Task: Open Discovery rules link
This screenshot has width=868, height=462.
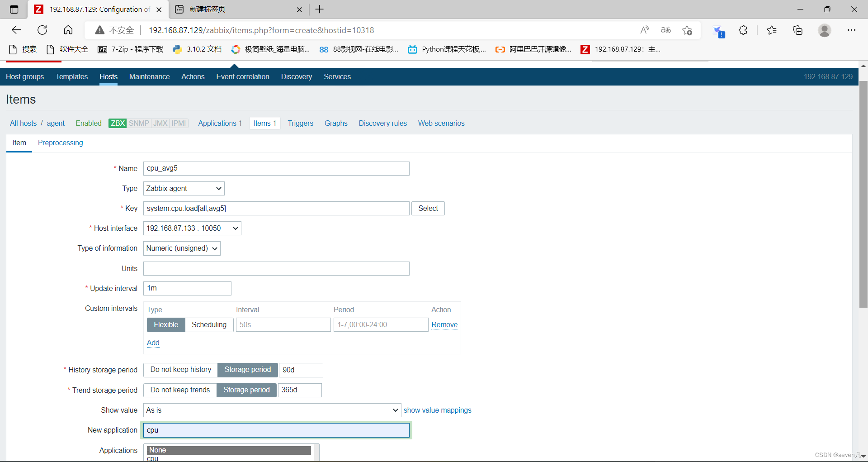Action: click(383, 124)
